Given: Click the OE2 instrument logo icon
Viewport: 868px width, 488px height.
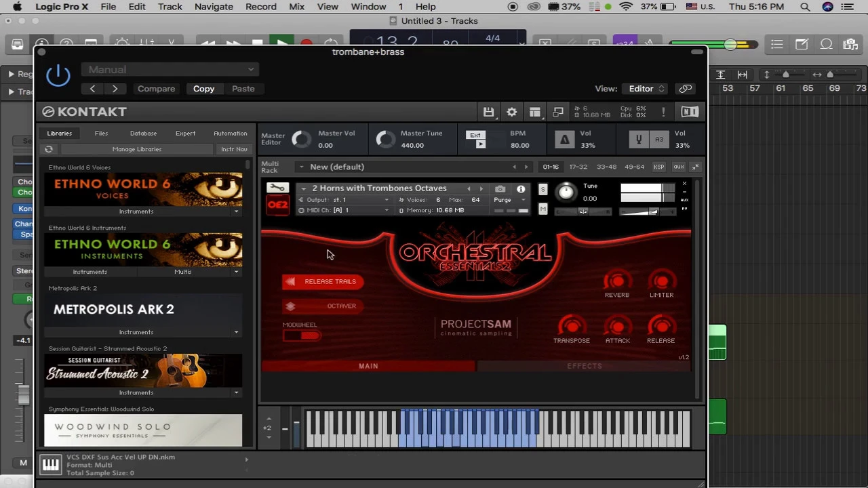Looking at the screenshot, I should pos(277,205).
